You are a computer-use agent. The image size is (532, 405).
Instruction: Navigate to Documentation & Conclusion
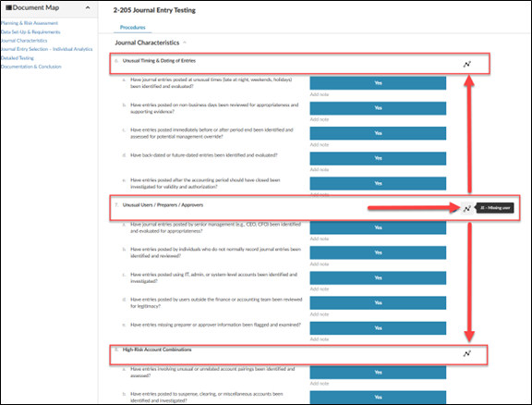[30, 67]
